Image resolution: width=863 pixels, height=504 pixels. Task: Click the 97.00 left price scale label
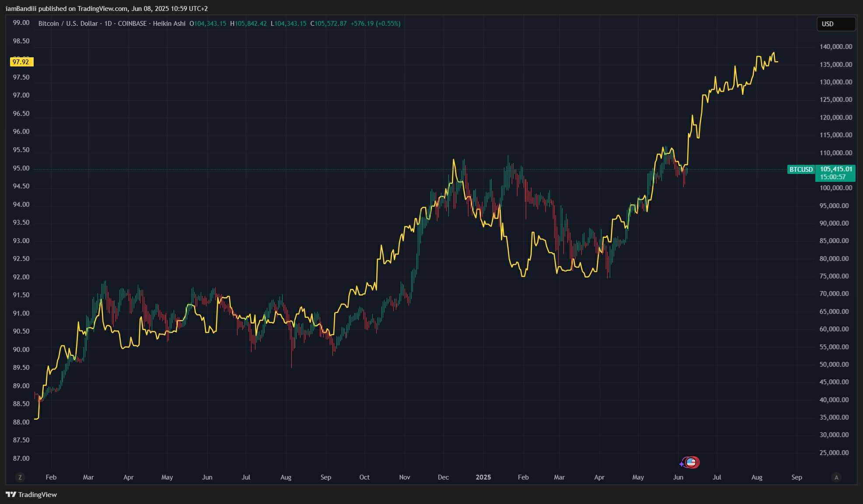point(21,95)
